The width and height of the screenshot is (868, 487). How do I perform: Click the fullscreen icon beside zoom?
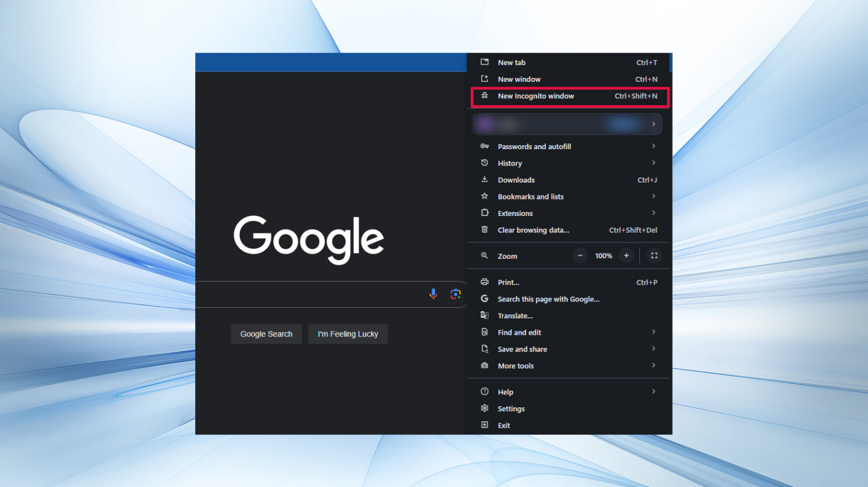coord(654,256)
